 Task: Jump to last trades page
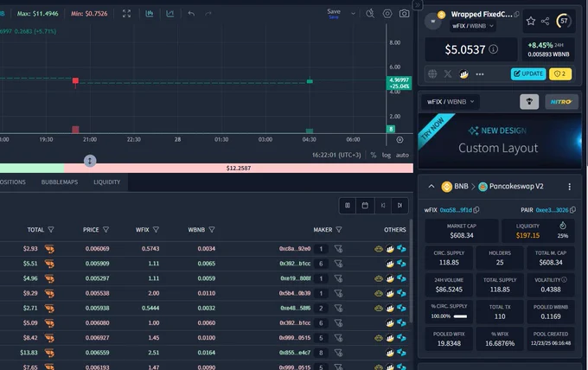point(399,206)
